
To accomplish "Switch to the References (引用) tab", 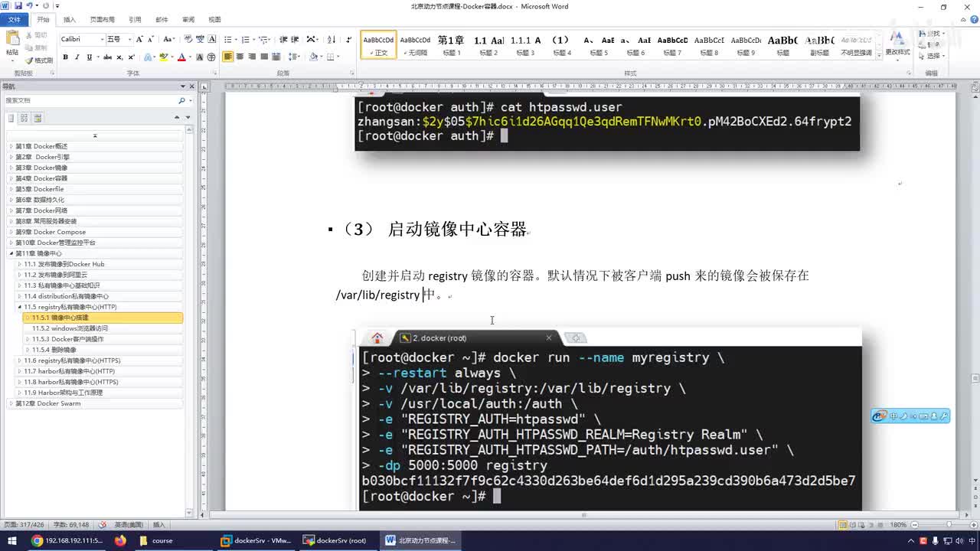I will [135, 19].
